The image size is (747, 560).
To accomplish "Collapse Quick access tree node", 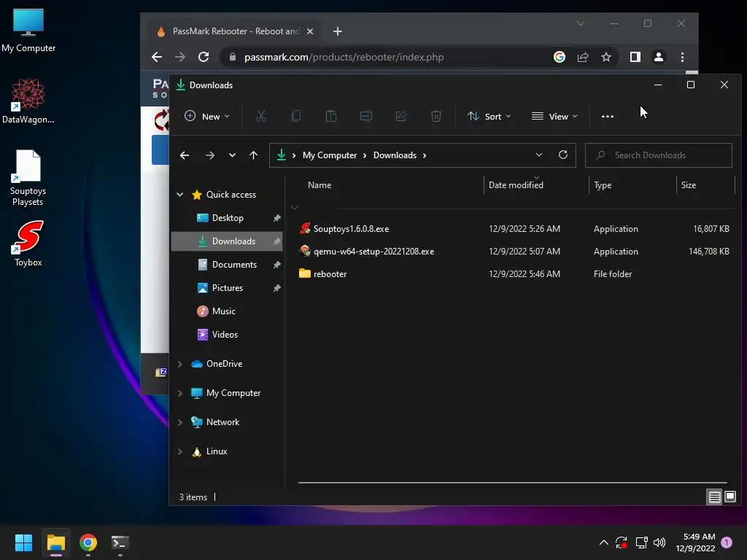I will tap(180, 194).
